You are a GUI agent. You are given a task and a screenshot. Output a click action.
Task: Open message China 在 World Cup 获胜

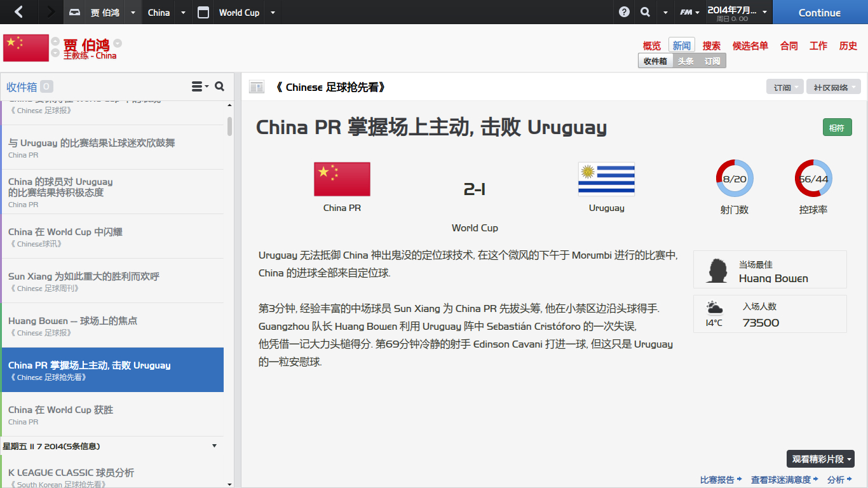112,414
